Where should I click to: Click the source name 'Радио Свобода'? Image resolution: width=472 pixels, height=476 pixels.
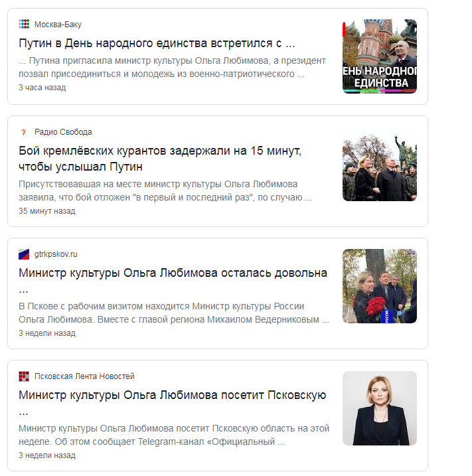pyautogui.click(x=63, y=132)
